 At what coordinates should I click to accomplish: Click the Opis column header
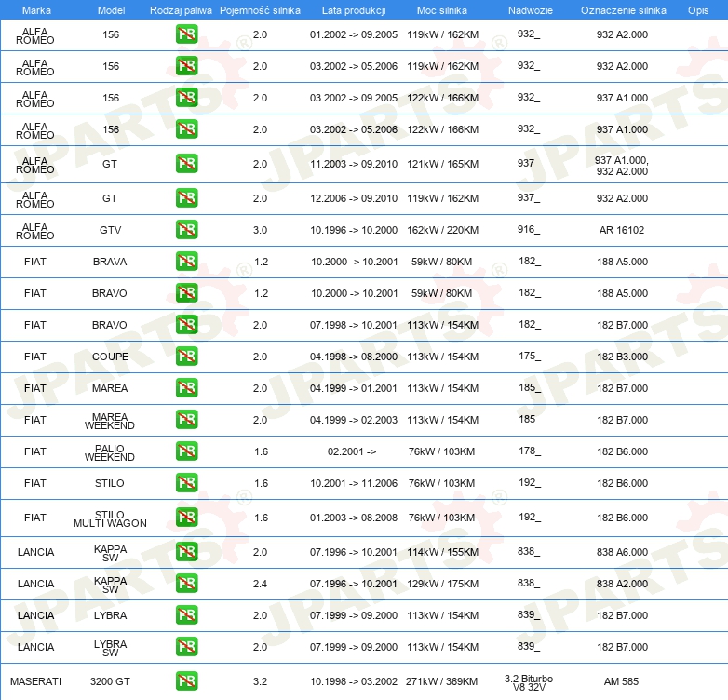pos(698,10)
